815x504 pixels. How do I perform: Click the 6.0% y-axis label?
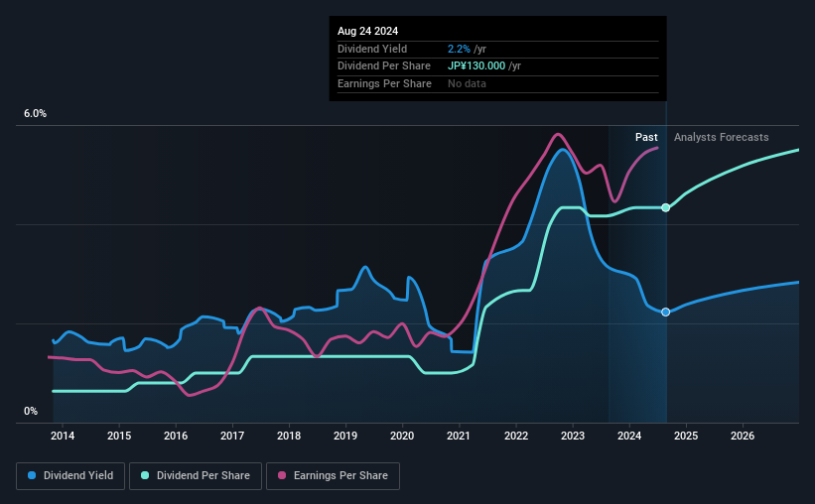(36, 114)
